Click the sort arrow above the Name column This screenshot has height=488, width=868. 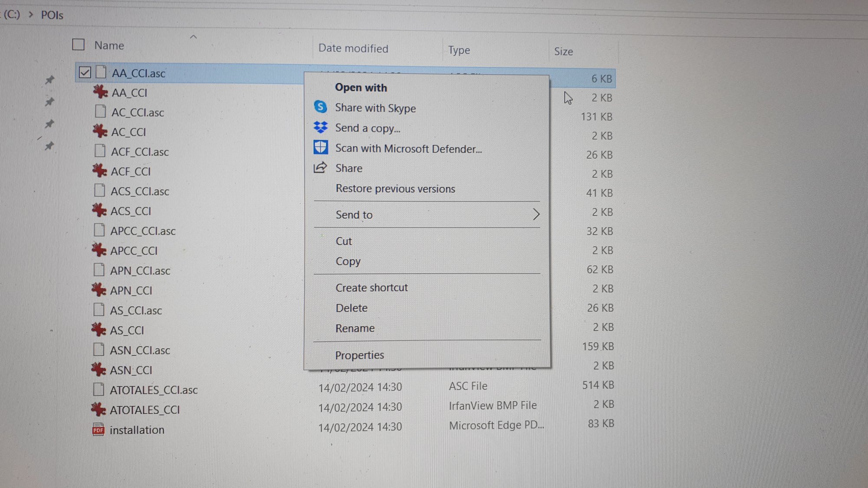coord(194,37)
